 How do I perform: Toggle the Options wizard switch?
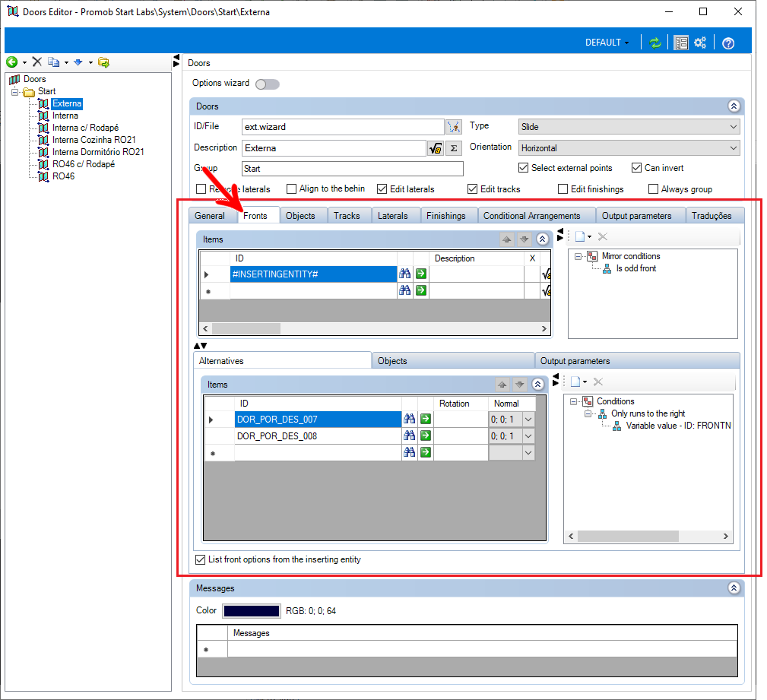tap(268, 84)
